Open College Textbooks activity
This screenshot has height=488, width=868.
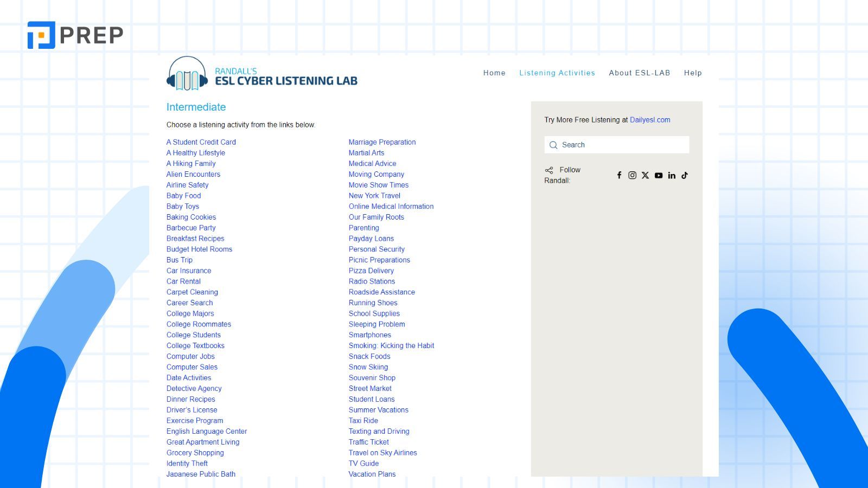195,345
